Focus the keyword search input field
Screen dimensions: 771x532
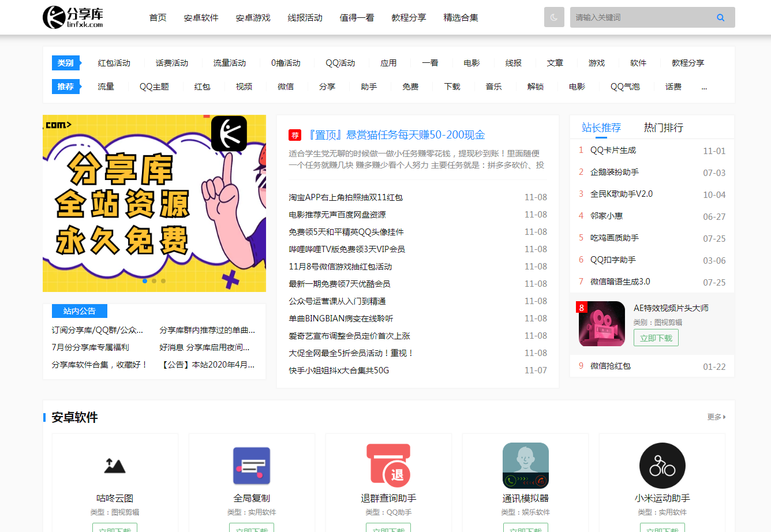[x=641, y=17]
